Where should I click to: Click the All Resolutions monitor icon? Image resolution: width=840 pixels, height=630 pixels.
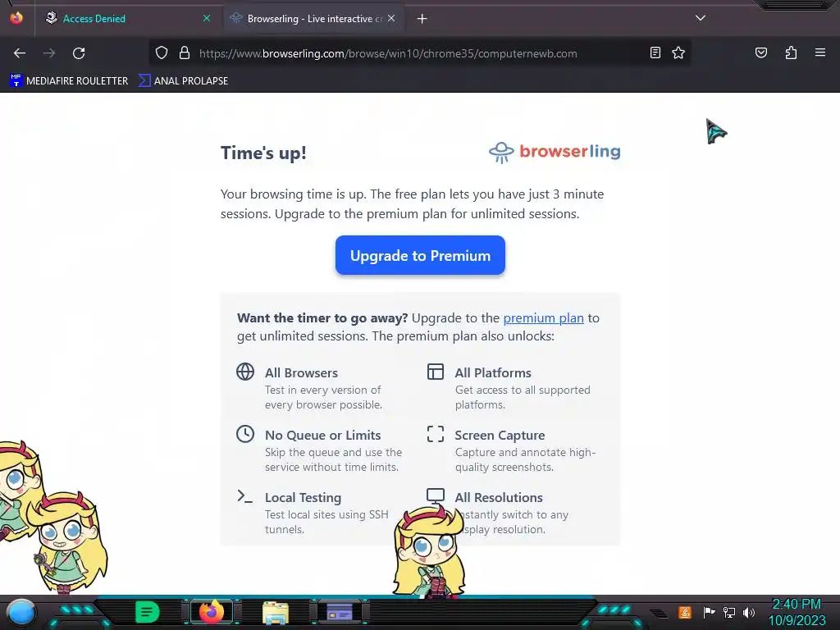pos(436,496)
